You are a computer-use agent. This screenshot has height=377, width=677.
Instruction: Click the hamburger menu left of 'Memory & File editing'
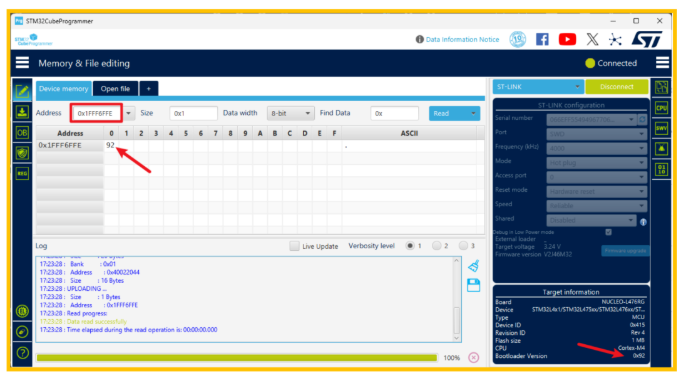tap(22, 63)
